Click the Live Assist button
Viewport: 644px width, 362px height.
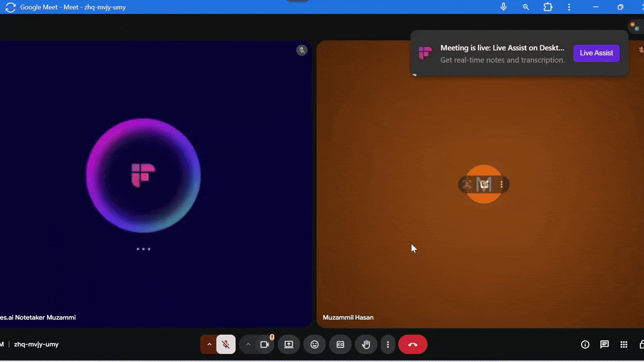(x=596, y=53)
